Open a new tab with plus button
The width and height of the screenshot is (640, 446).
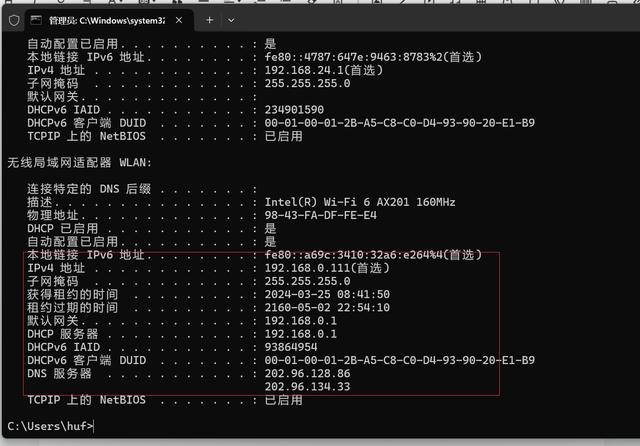click(x=209, y=20)
